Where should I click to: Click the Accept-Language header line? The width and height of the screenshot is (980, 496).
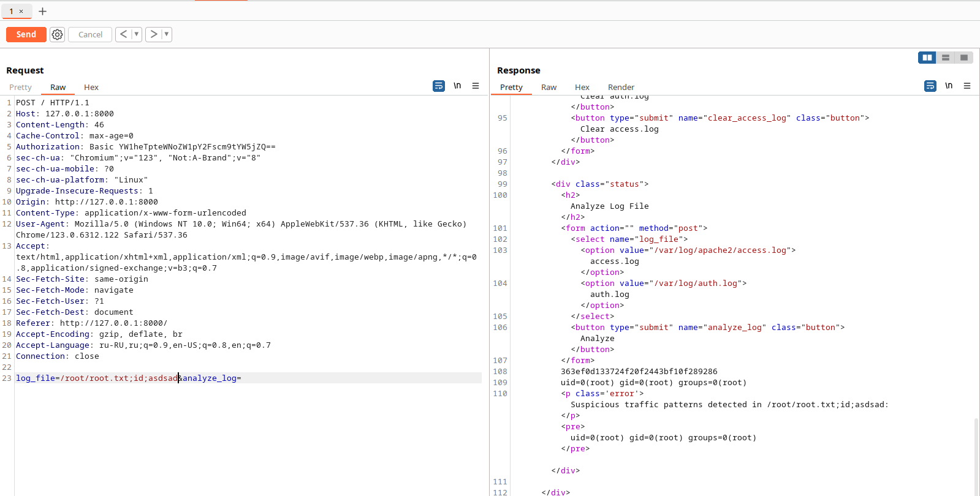tap(143, 345)
